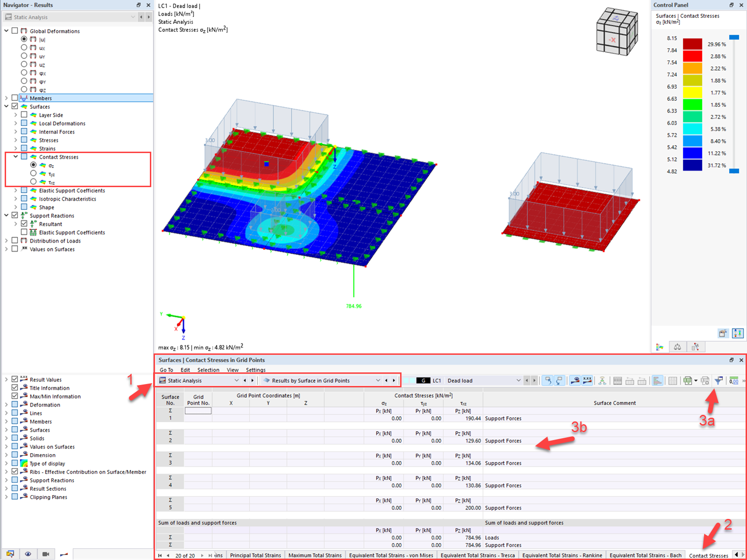Click the Grid Point No. input cell
The width and height of the screenshot is (747, 560).
pyautogui.click(x=198, y=410)
